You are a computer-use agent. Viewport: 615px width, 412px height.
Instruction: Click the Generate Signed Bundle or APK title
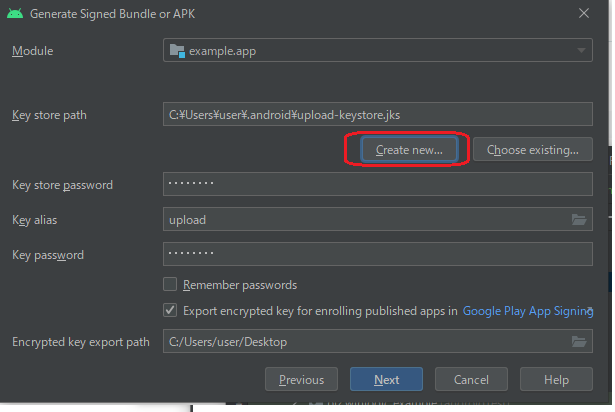[x=113, y=14]
